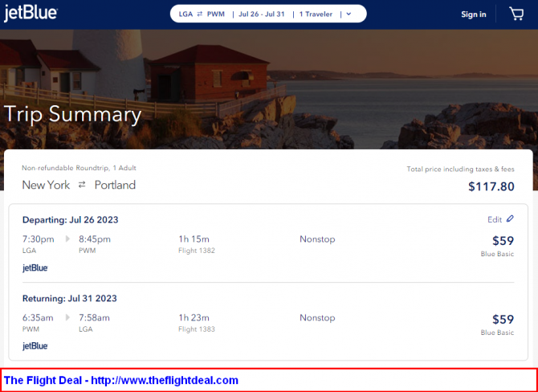
Task: Click 'Total price including taxes & fees'
Action: pyautogui.click(x=460, y=169)
